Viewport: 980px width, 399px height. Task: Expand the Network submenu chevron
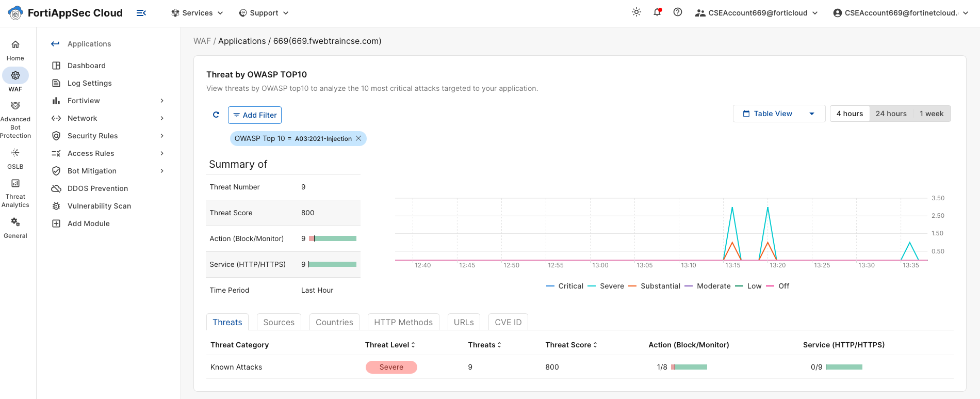pyautogui.click(x=162, y=118)
